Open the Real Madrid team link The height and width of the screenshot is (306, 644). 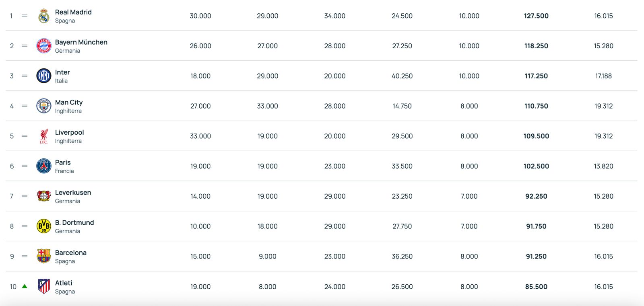click(x=73, y=12)
